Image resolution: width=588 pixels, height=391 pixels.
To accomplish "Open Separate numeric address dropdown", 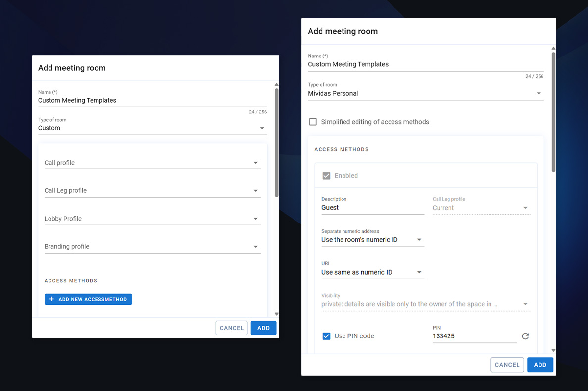I will 372,240.
